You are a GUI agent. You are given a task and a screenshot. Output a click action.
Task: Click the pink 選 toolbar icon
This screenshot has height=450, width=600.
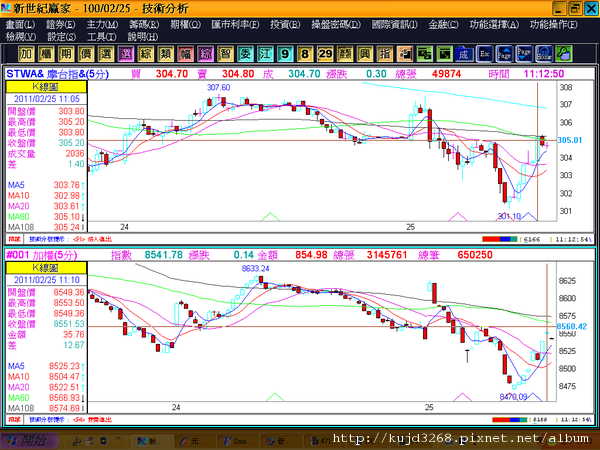pos(126,54)
